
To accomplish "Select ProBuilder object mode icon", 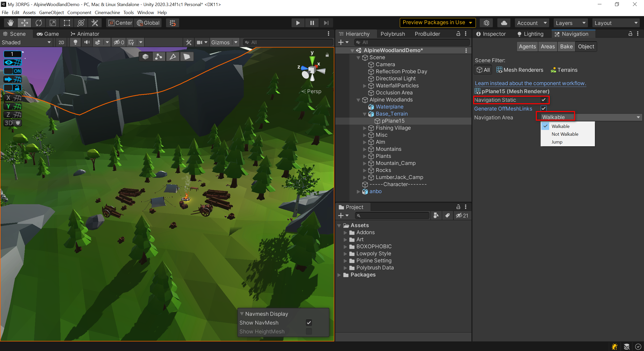I will 145,57.
